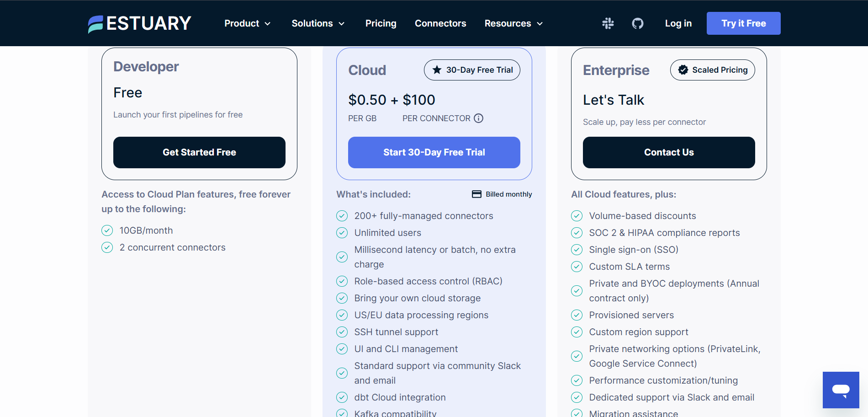
Task: Click the Try it Free button
Action: (744, 23)
